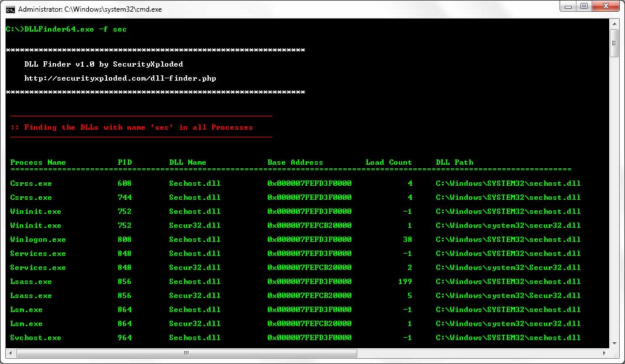Click the load count value 199
625x364 pixels.
pyautogui.click(x=405, y=282)
